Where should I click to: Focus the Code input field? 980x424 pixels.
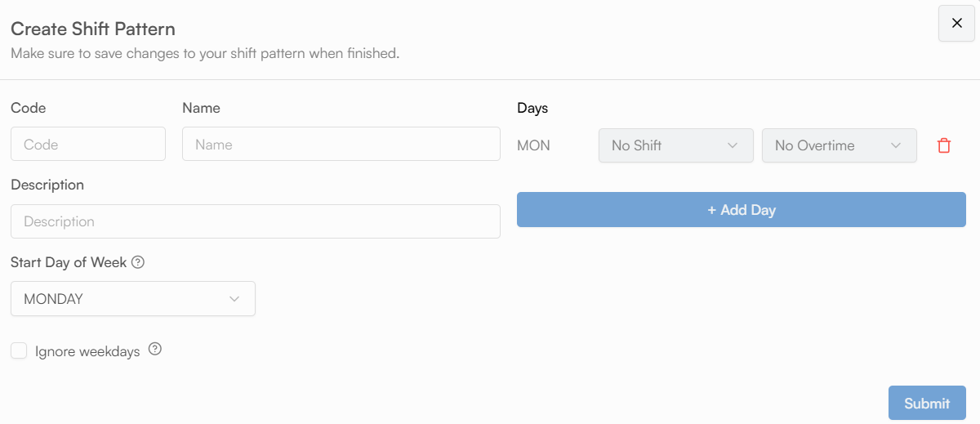coord(88,144)
